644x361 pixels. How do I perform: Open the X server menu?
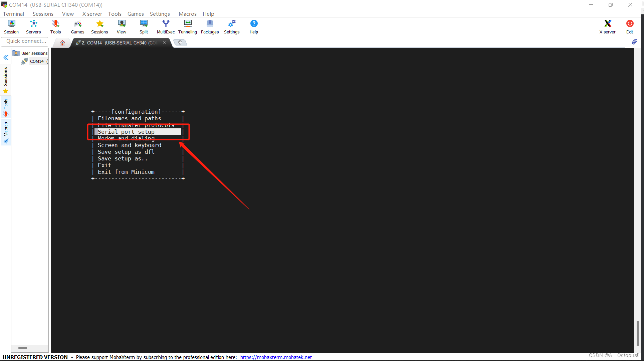tap(92, 14)
